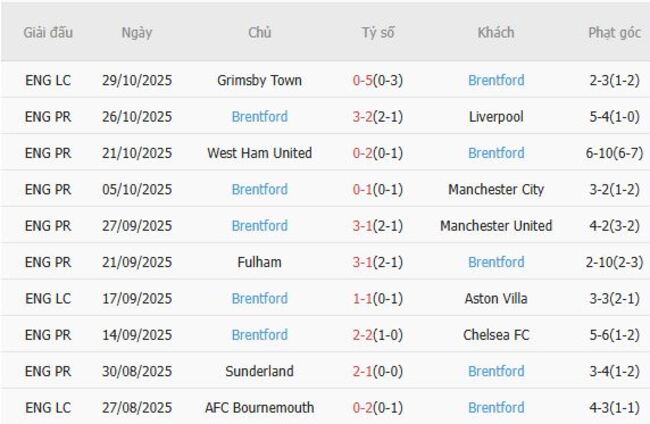
Task: Click Brentford link in Grimsby Town row
Action: click(x=496, y=80)
